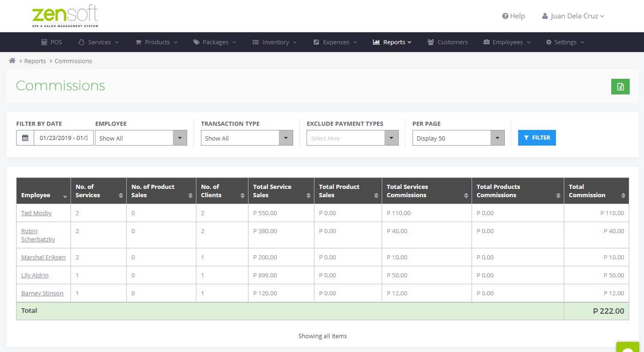Open the Inventory menu
Viewport: 644px width, 352px height.
pyautogui.click(x=275, y=42)
